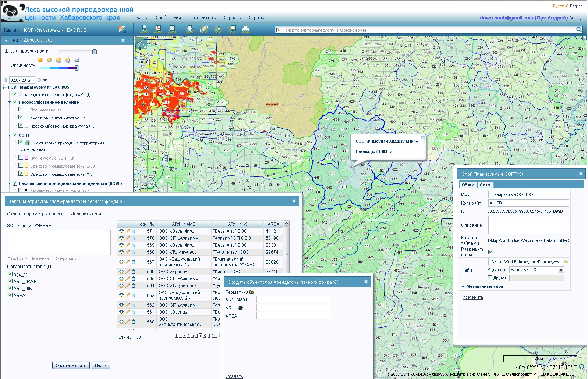Select the sunny clear-sky cloudiness icon
Screen dimensions: 588x379
pyautogui.click(x=40, y=60)
